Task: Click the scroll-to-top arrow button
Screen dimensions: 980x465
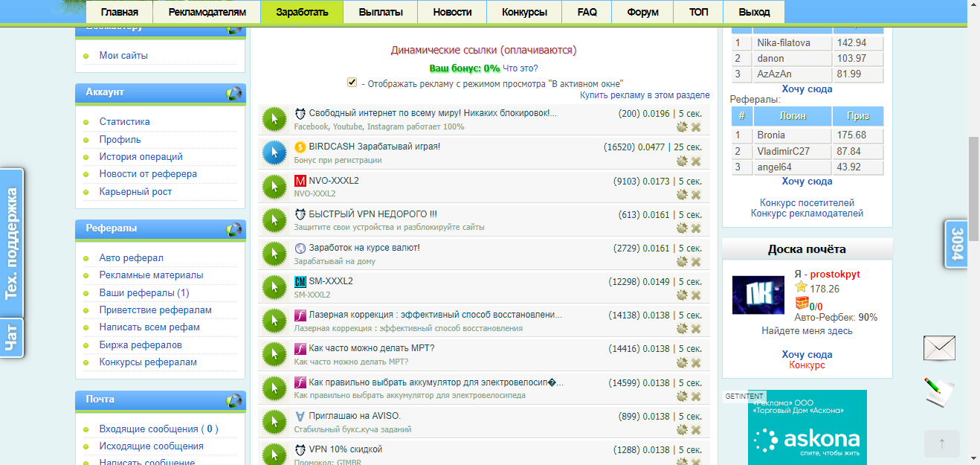Action: [942, 443]
